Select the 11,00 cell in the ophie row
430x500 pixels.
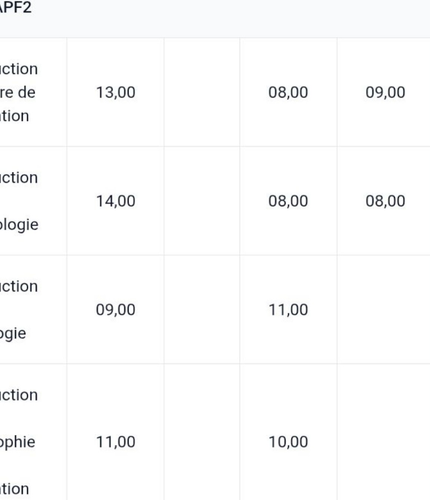click(x=115, y=442)
